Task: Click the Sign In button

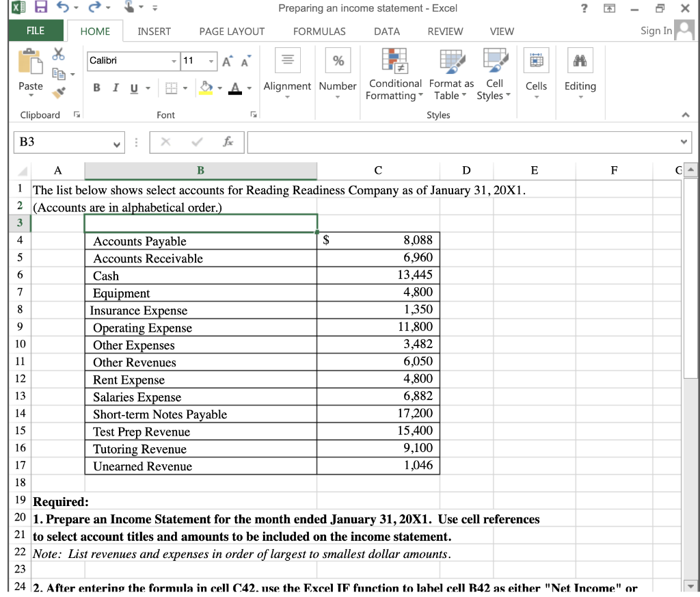Action: [656, 31]
